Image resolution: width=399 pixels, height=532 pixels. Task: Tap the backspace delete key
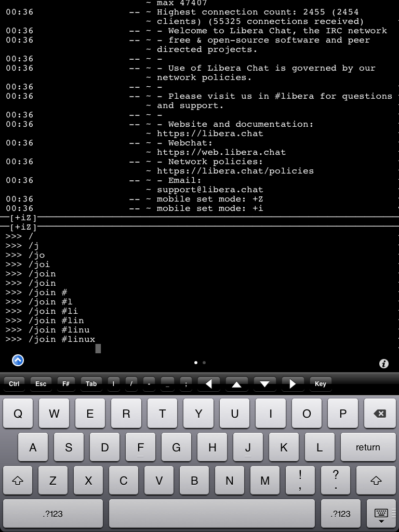point(380,413)
